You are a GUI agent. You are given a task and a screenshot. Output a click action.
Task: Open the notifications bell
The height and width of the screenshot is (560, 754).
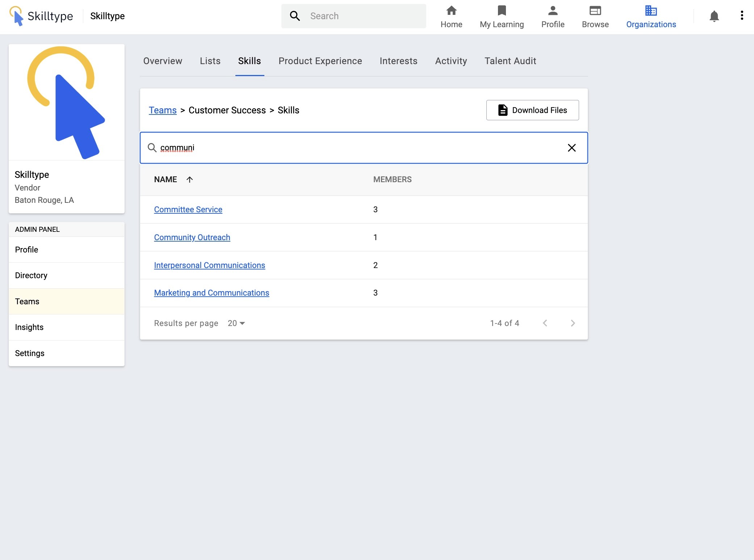(x=714, y=16)
